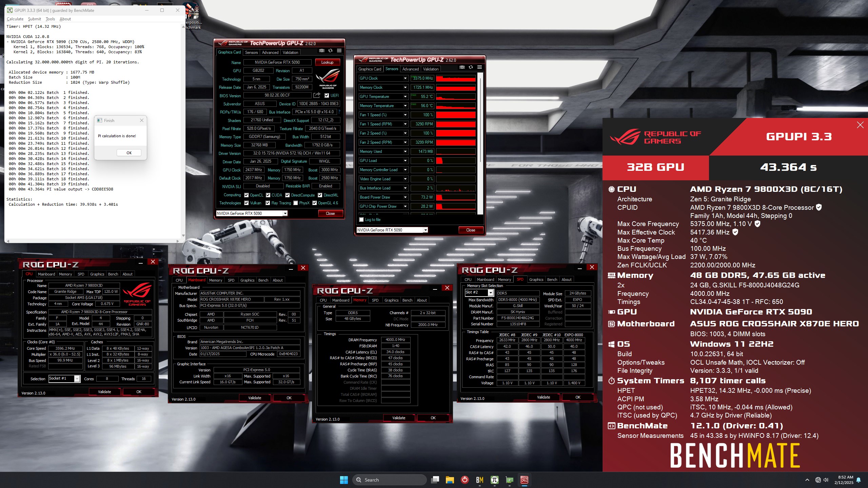Open the hamburger menu in GPU-Z Sensors window

pyautogui.click(x=479, y=67)
